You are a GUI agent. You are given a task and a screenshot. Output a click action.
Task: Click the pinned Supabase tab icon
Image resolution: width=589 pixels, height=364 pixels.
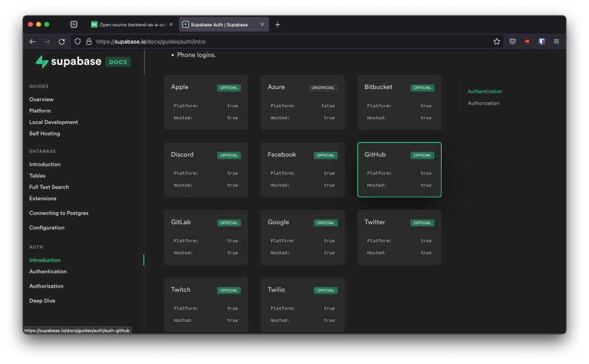point(74,24)
